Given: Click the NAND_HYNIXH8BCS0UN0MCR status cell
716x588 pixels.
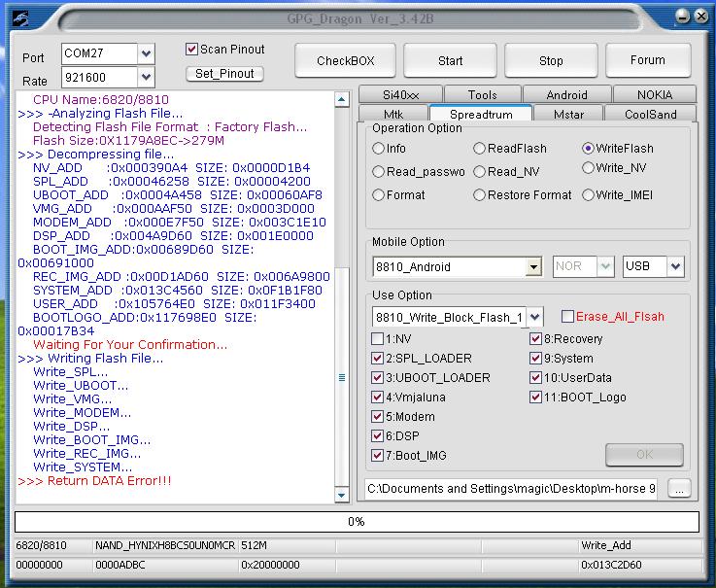Looking at the screenshot, I should [165, 545].
